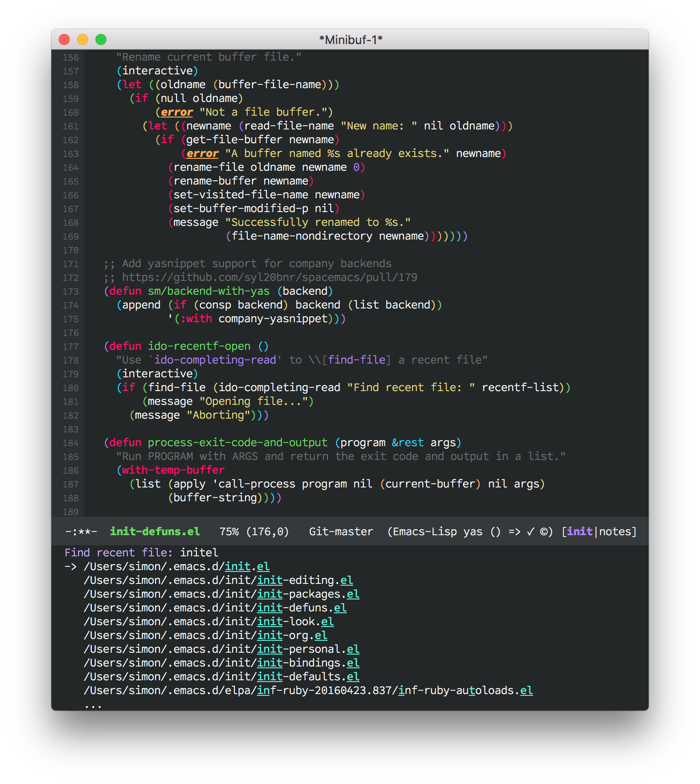Click the "Rename current buffer file." docstring
Screen dimensions: 700x784
[209, 57]
